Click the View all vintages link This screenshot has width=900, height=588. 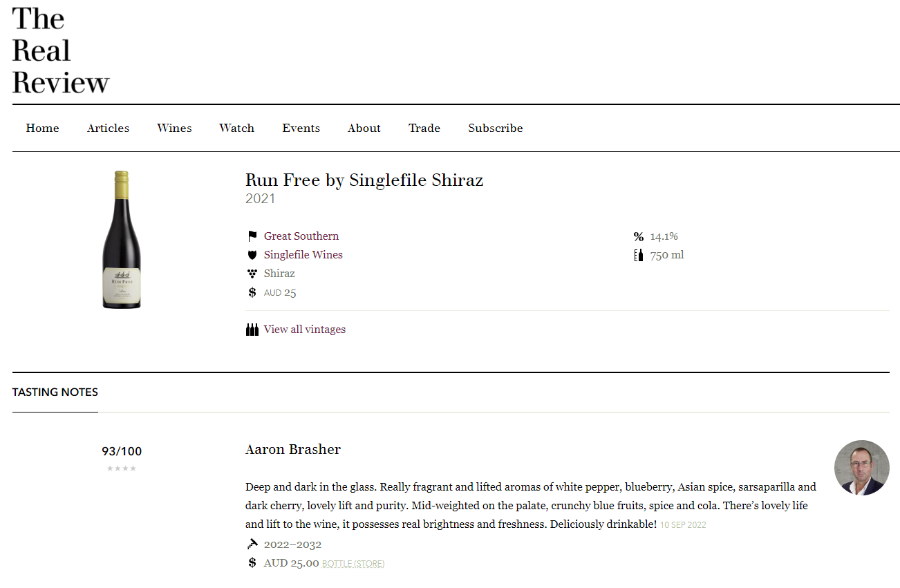point(305,330)
